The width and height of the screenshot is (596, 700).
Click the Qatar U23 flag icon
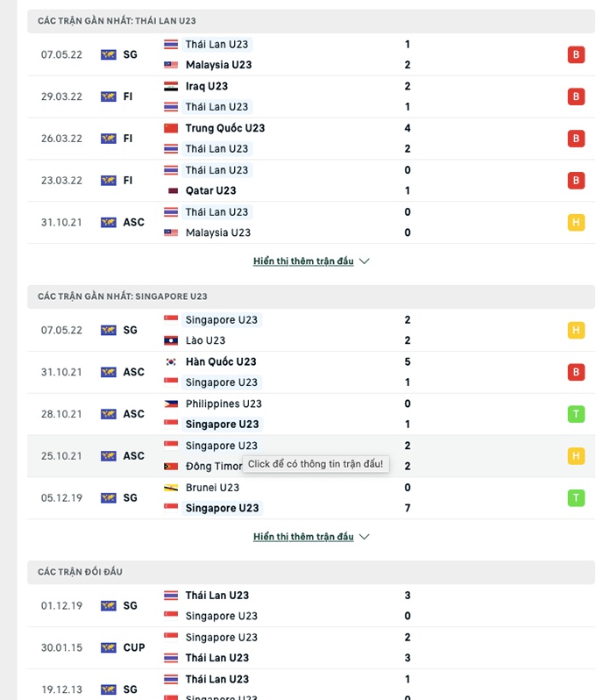pyautogui.click(x=172, y=190)
